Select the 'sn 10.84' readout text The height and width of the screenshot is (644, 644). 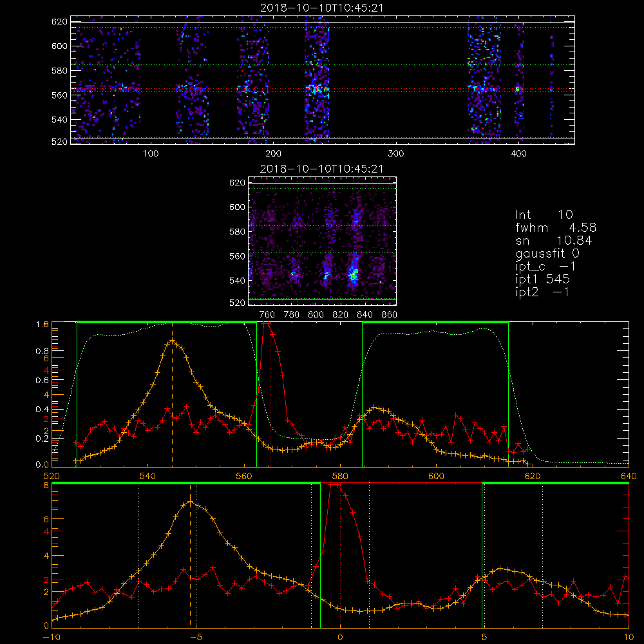pyautogui.click(x=554, y=240)
